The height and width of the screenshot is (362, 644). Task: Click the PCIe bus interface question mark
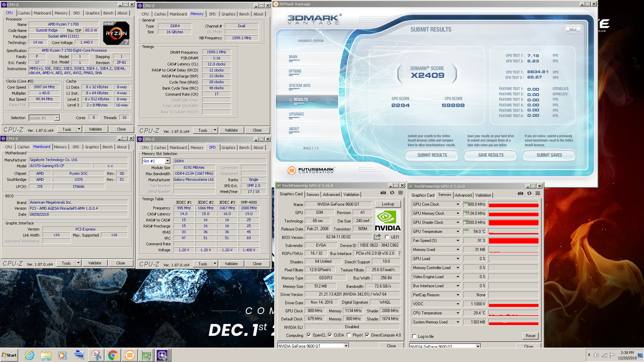(x=399, y=254)
